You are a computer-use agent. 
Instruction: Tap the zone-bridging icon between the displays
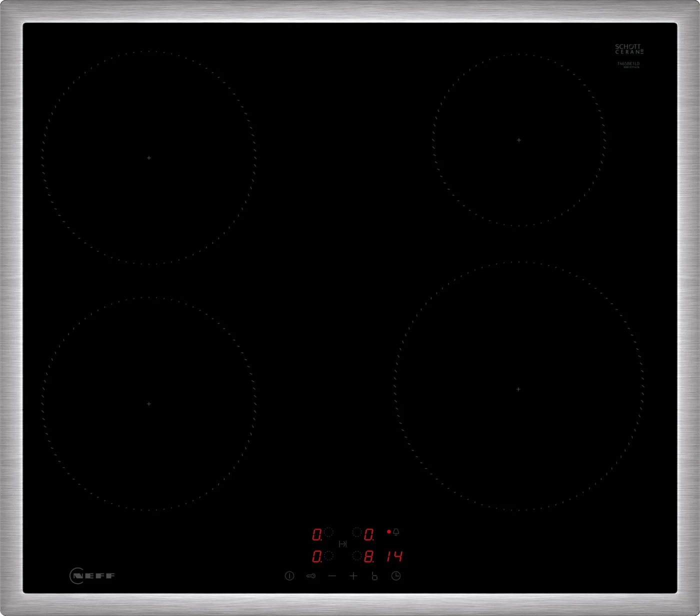coord(342,544)
